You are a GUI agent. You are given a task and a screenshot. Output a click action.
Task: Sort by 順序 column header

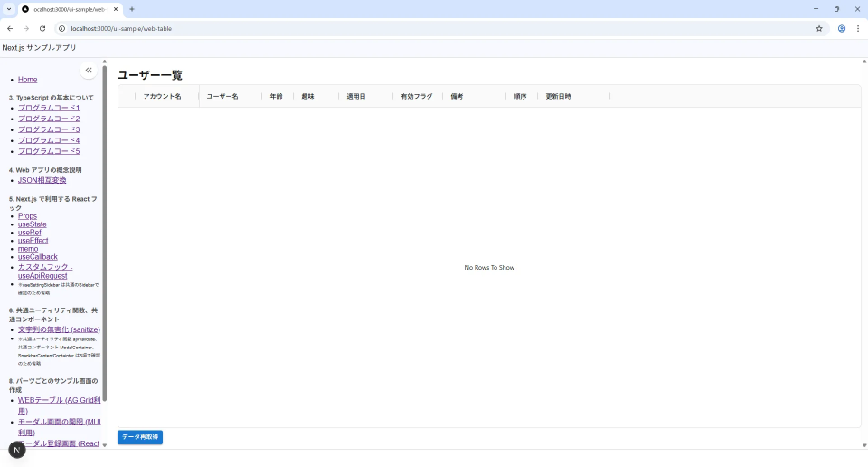[521, 97]
